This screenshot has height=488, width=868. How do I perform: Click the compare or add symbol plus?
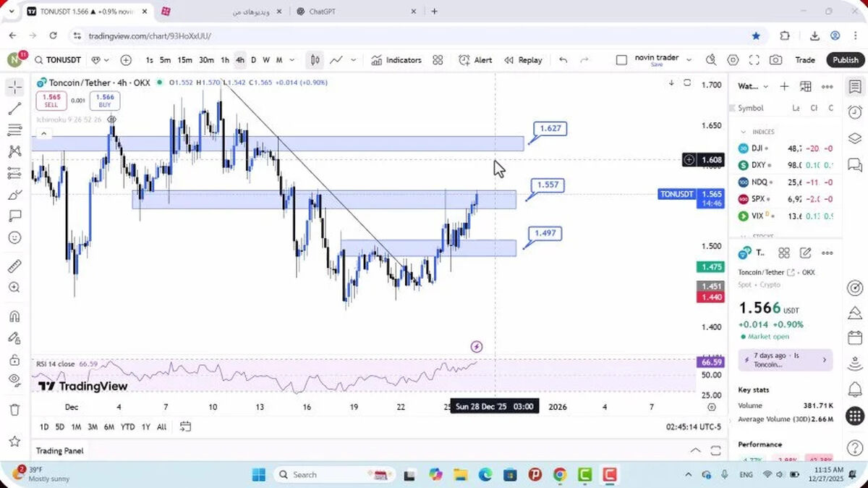click(126, 60)
